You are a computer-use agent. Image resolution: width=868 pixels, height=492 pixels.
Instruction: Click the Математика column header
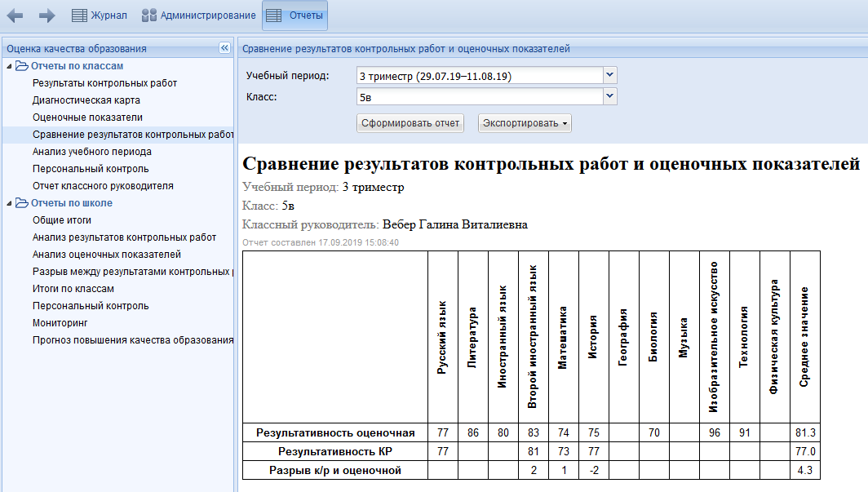(563, 337)
